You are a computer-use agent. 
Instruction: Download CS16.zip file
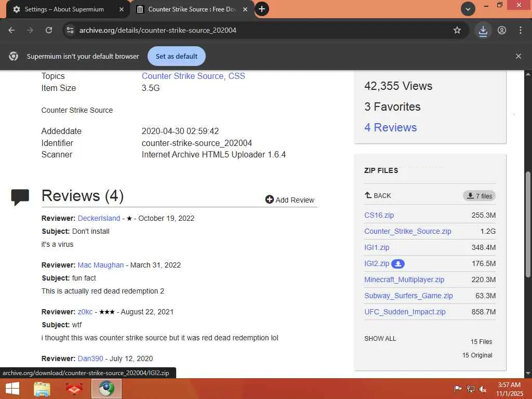pyautogui.click(x=379, y=215)
